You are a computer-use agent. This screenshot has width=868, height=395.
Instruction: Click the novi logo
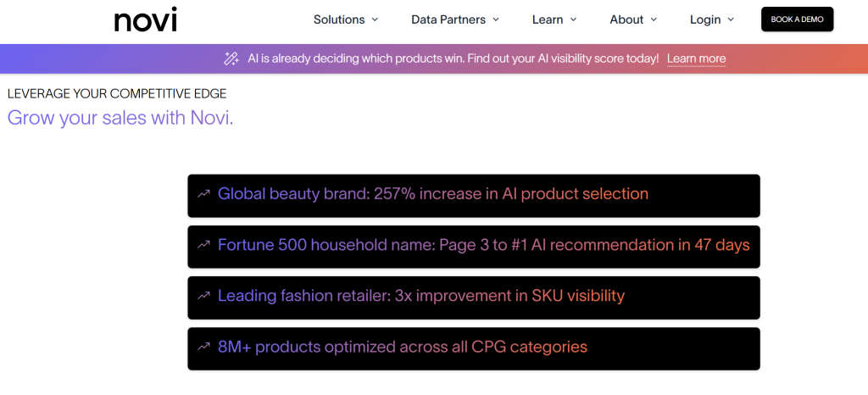point(146,19)
